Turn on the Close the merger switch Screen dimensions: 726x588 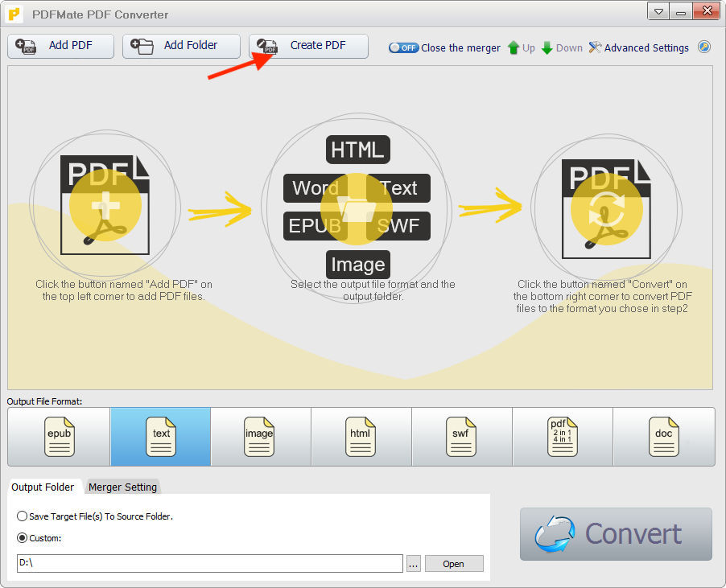coord(403,47)
